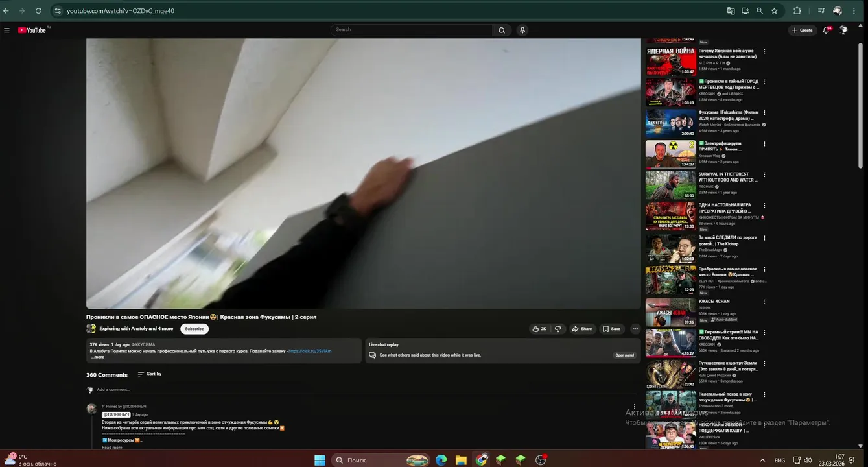868x467 pixels.
Task: Open options menu for Фукусима Fukushima film
Action: [x=764, y=113]
